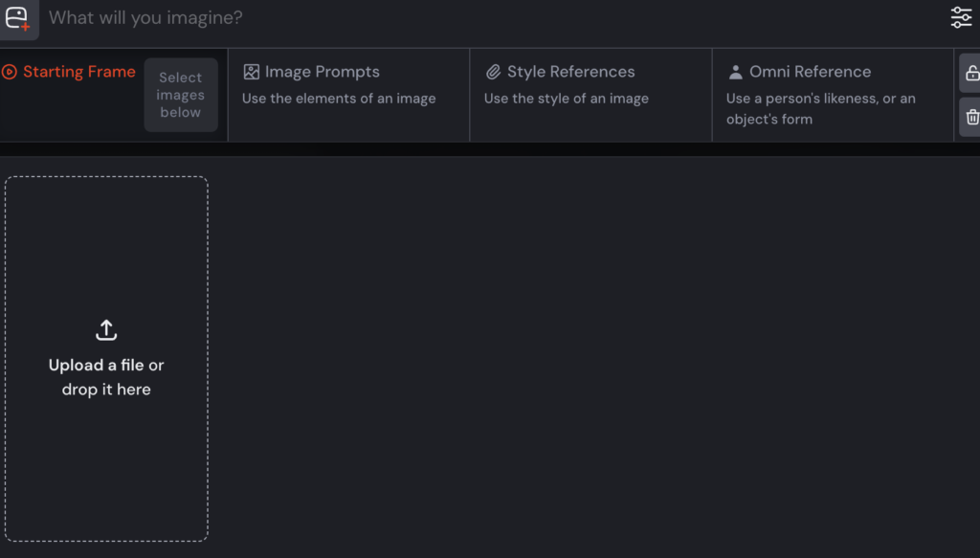The height and width of the screenshot is (558, 980).
Task: Click the Image Prompts picture icon
Action: click(x=252, y=72)
